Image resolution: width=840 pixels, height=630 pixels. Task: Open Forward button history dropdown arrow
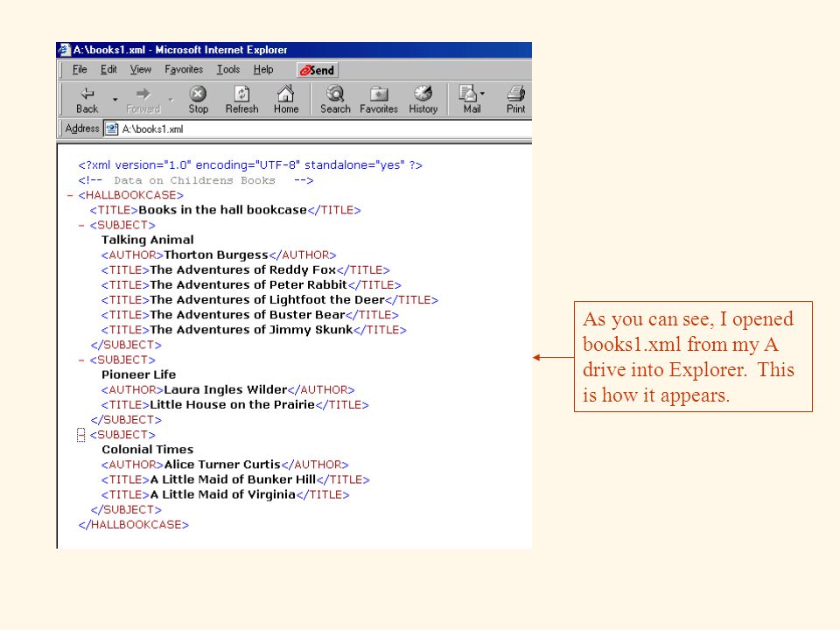(171, 100)
